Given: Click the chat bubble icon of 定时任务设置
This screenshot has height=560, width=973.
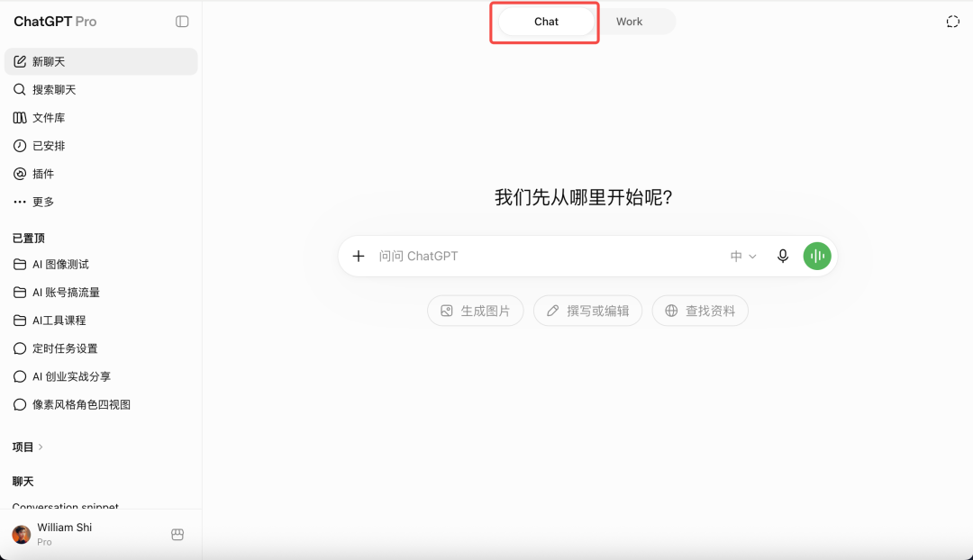Looking at the screenshot, I should [20, 348].
